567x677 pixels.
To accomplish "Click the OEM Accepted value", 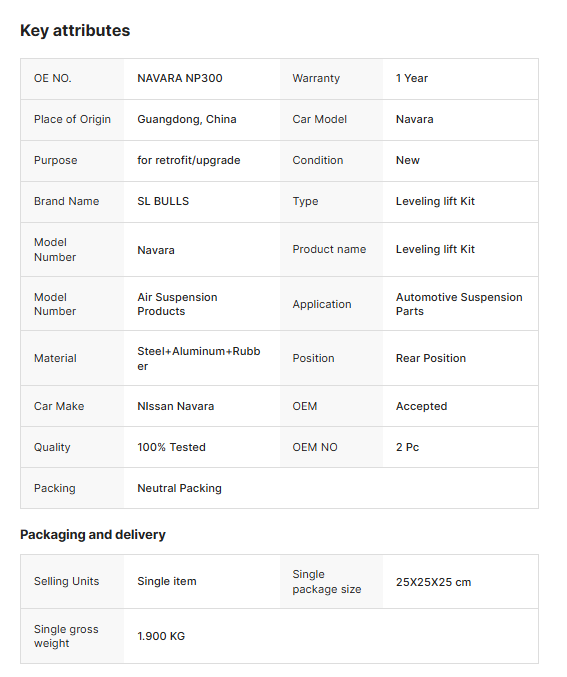I will (x=421, y=406).
